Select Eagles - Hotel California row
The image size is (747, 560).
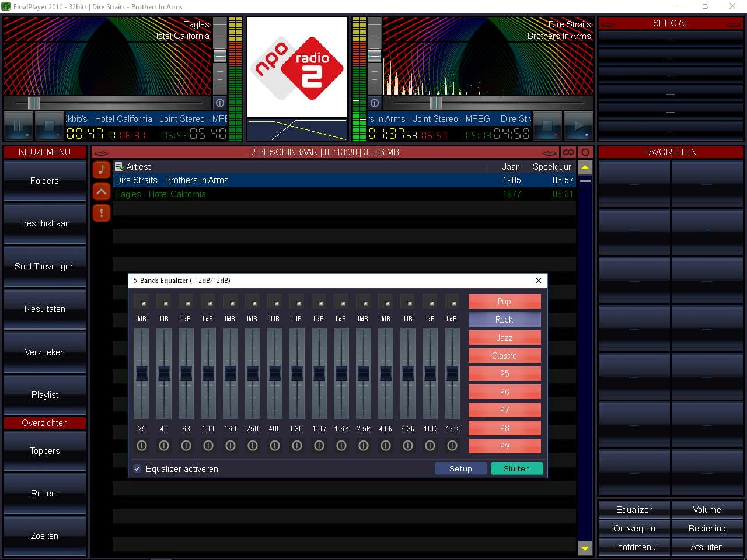[x=344, y=194]
